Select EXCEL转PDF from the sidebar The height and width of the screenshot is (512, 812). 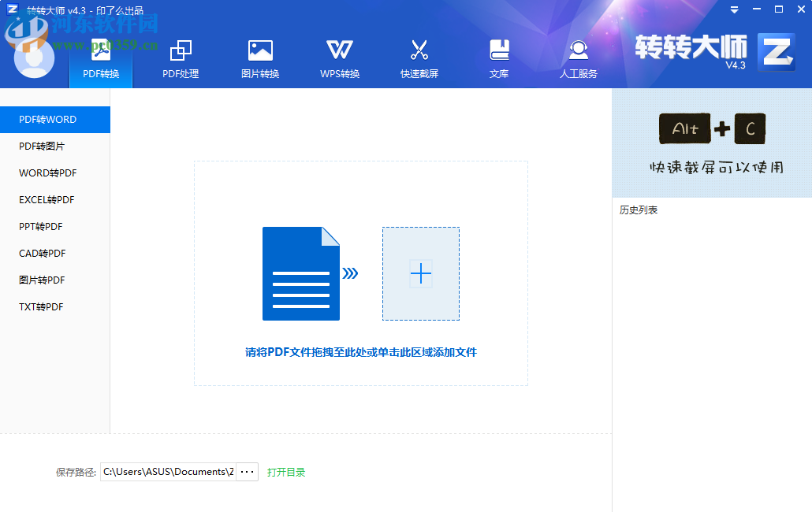pyautogui.click(x=46, y=199)
